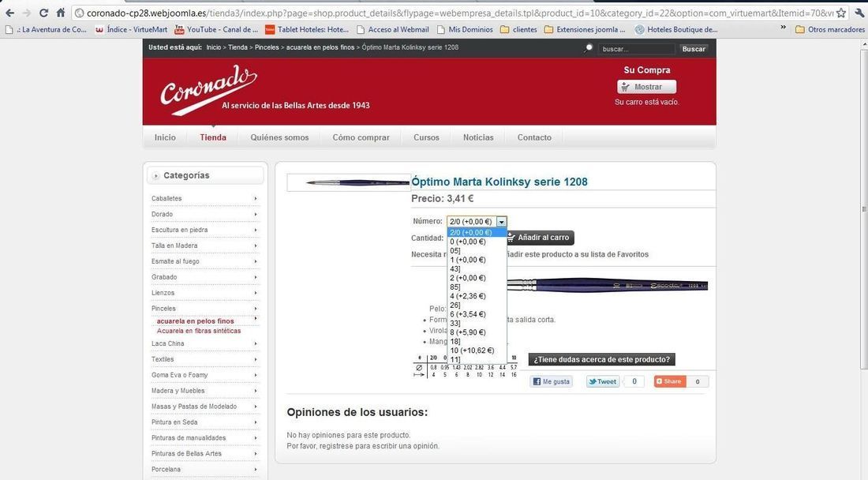Open the Dorado category

163,214
